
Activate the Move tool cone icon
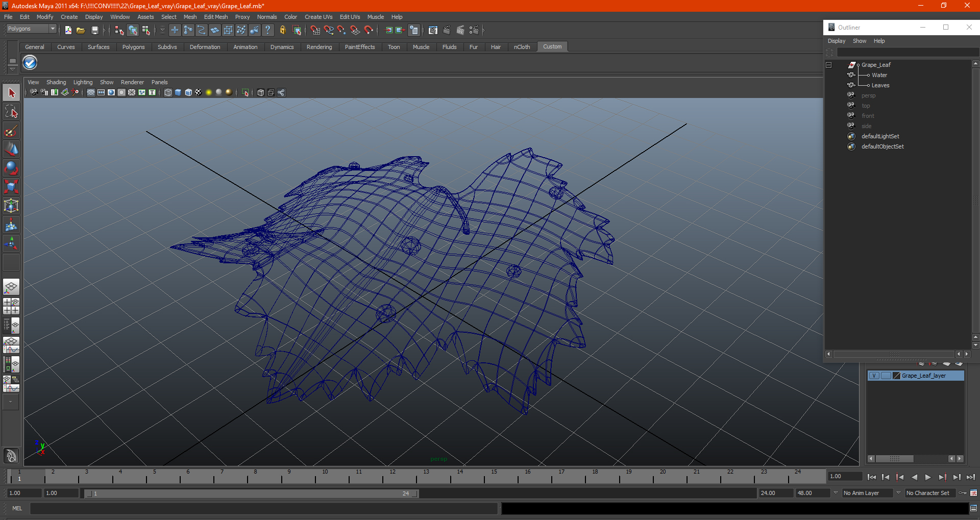11,150
